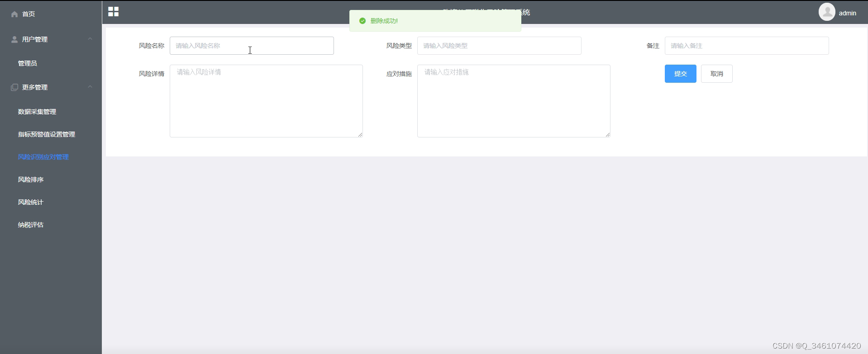Click the 应对措施 label
This screenshot has width=868, height=354.
[x=399, y=74]
